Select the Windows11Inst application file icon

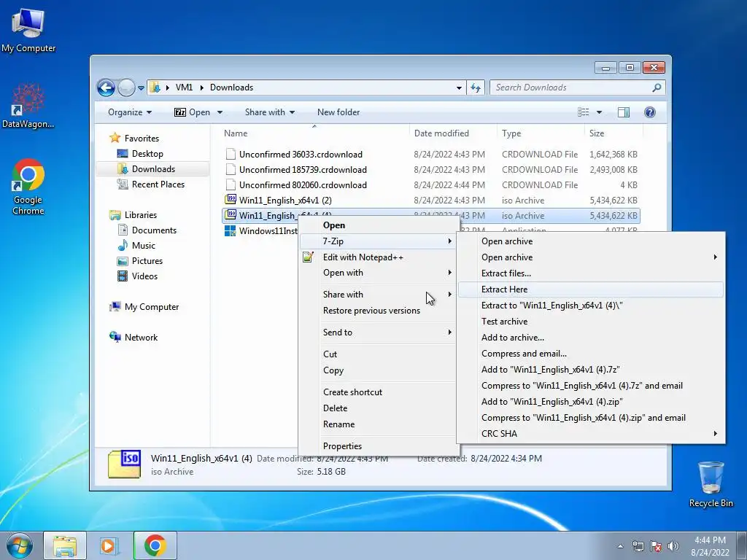[x=231, y=231]
